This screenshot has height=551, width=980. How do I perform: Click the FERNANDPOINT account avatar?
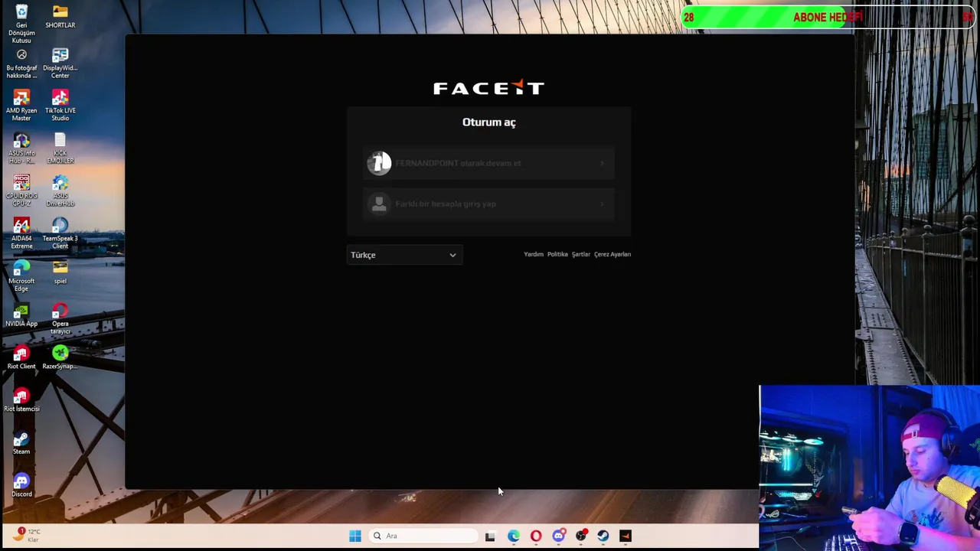click(379, 163)
